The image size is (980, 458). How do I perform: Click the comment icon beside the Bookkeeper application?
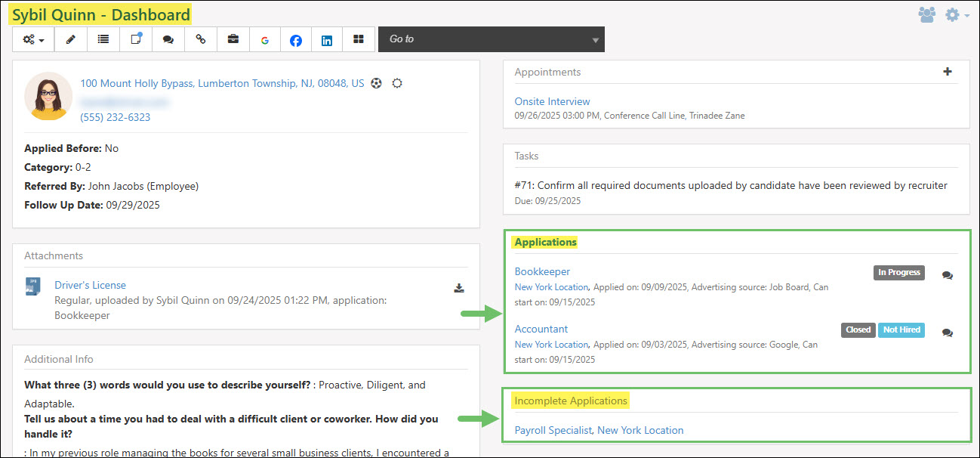click(x=948, y=276)
